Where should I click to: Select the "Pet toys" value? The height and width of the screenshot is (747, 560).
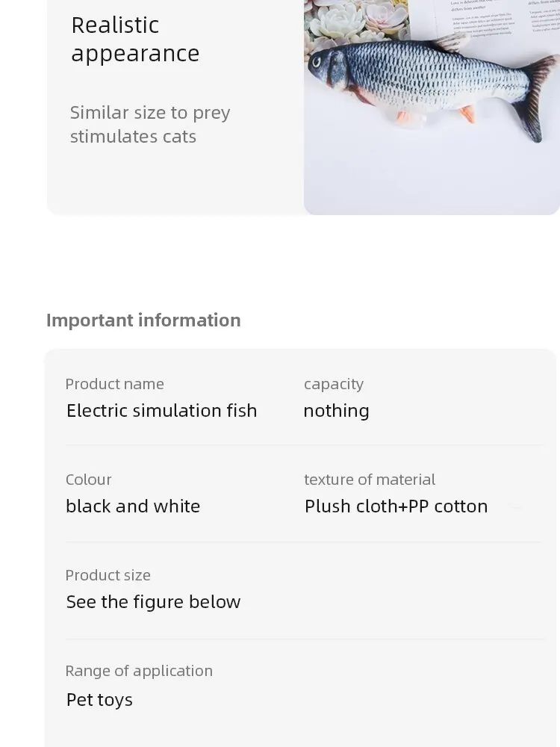(x=99, y=700)
